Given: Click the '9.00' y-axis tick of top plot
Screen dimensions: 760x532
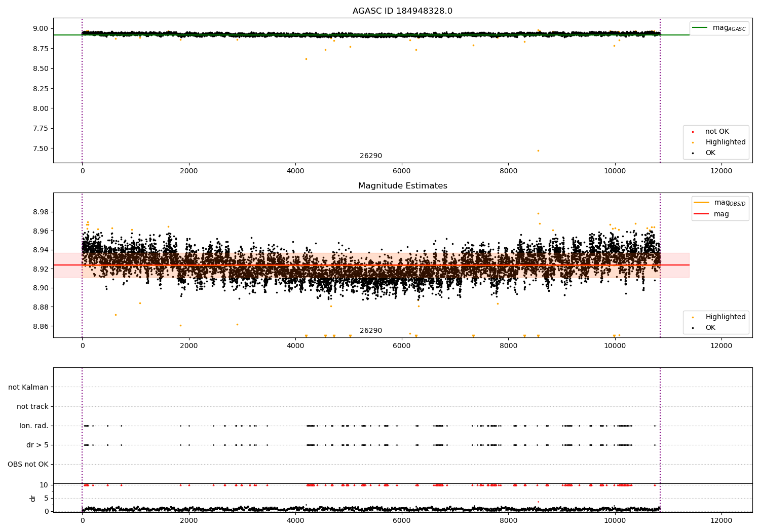Looking at the screenshot, I should pos(41,29).
